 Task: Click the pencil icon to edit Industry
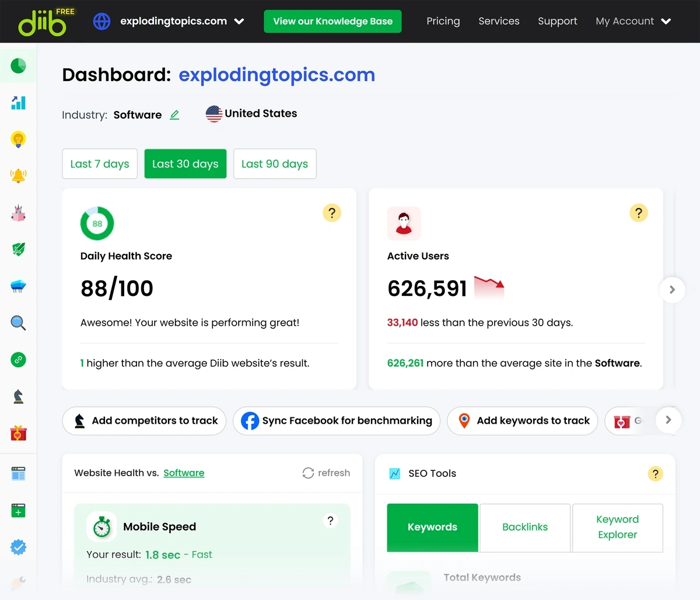coord(174,114)
